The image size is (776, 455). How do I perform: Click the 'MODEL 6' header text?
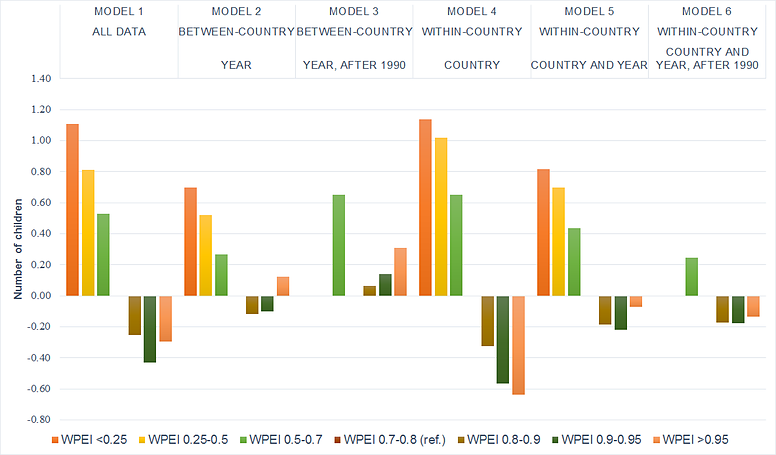point(707,11)
